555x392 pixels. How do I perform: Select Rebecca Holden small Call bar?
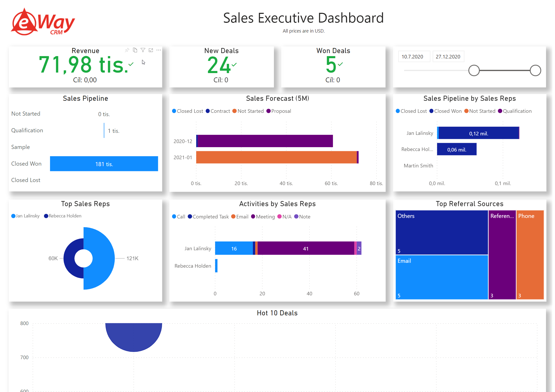(216, 266)
